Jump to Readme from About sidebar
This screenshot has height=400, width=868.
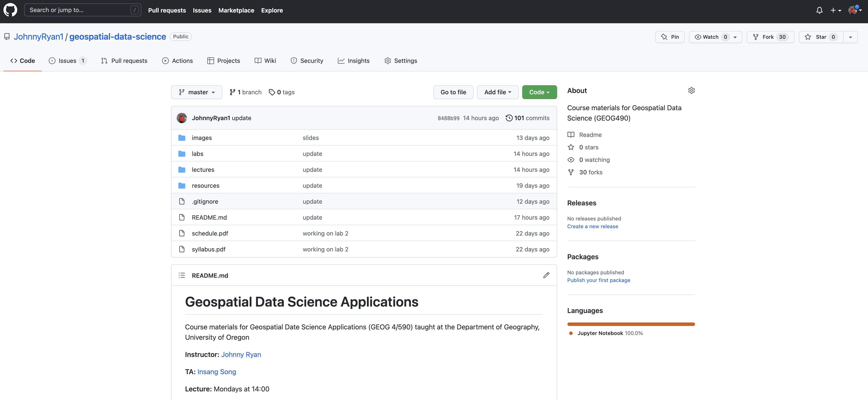(x=585, y=135)
